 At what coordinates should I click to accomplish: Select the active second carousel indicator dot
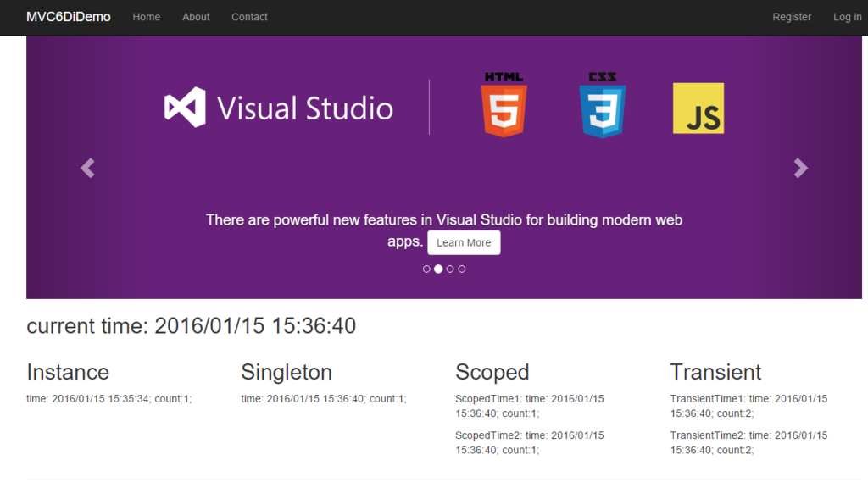point(438,269)
